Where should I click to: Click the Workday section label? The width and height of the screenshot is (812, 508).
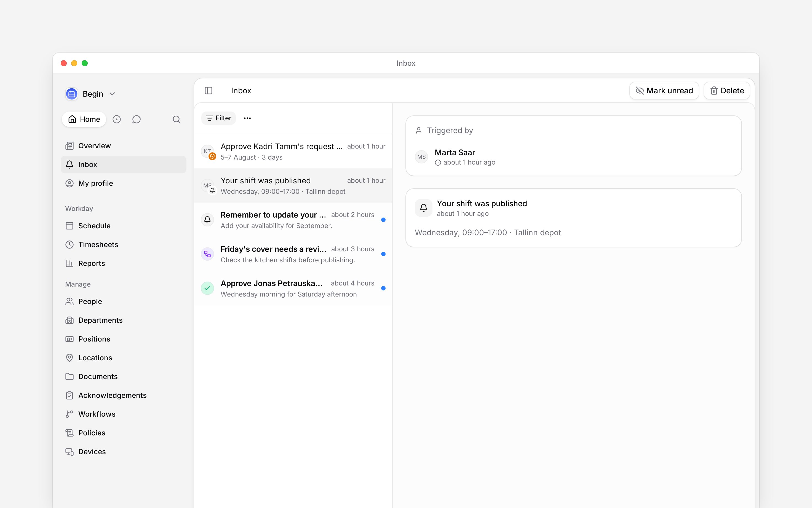(79, 209)
